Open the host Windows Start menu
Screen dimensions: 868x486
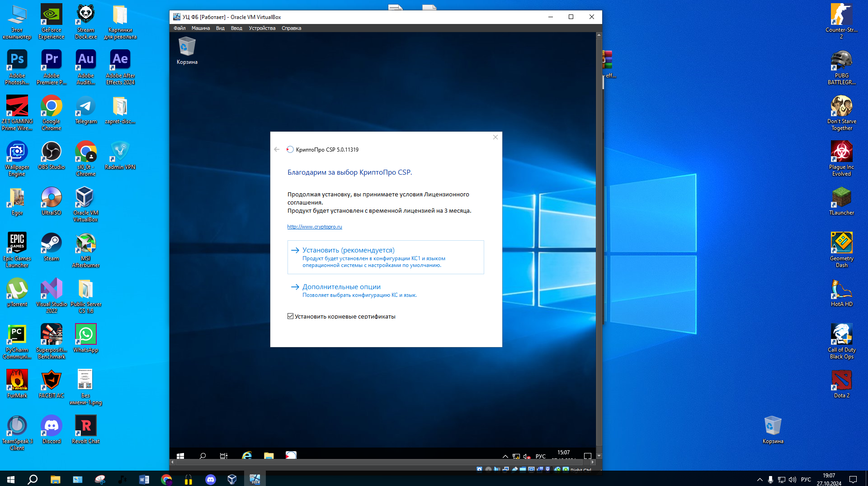coord(11,479)
